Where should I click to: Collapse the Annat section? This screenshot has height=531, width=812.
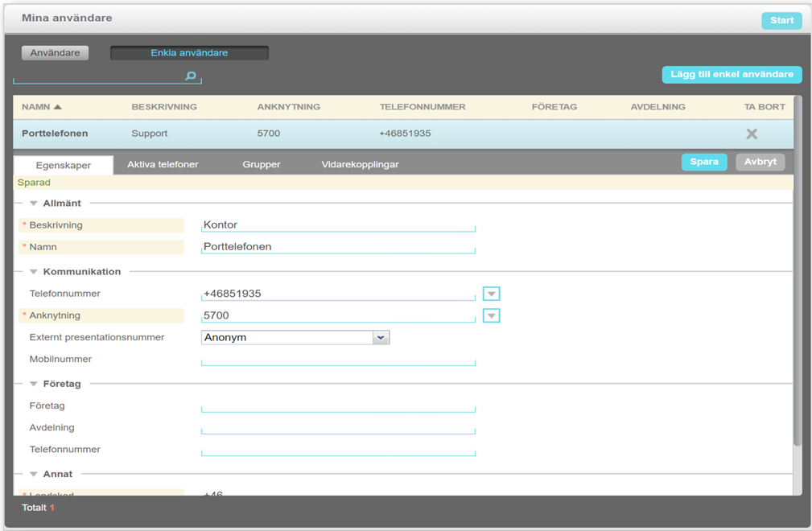point(34,474)
